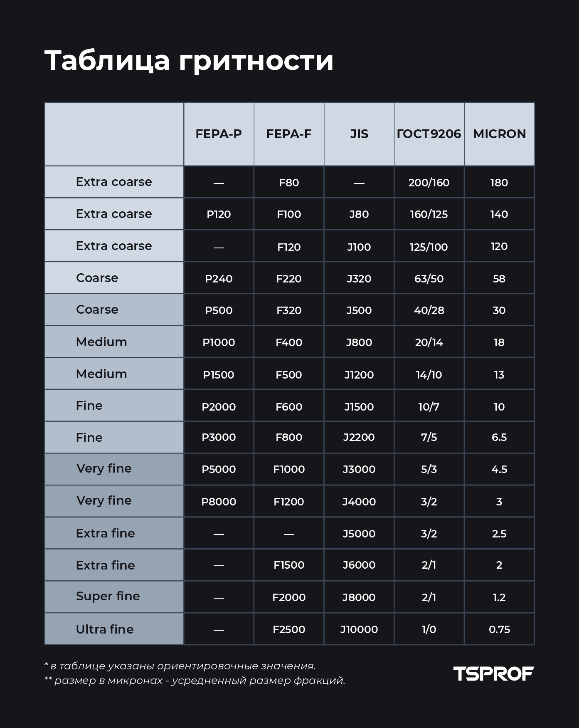This screenshot has width=579, height=728.
Task: Click the ориентировочные значения footnote
Action: point(180,666)
